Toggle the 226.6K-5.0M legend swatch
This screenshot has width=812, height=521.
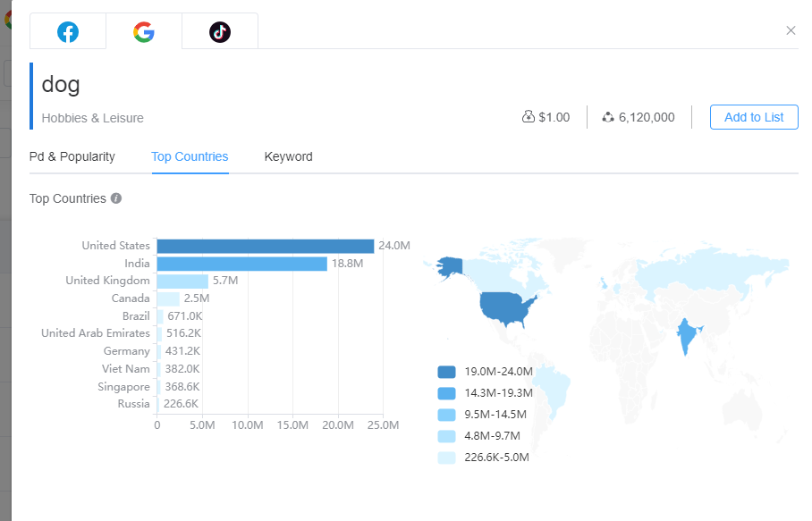click(x=446, y=458)
